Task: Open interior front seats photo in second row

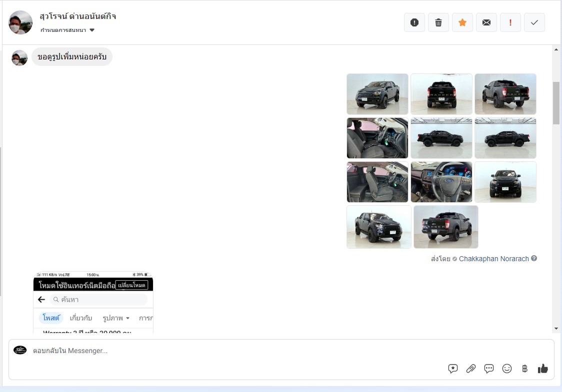Action: click(377, 138)
